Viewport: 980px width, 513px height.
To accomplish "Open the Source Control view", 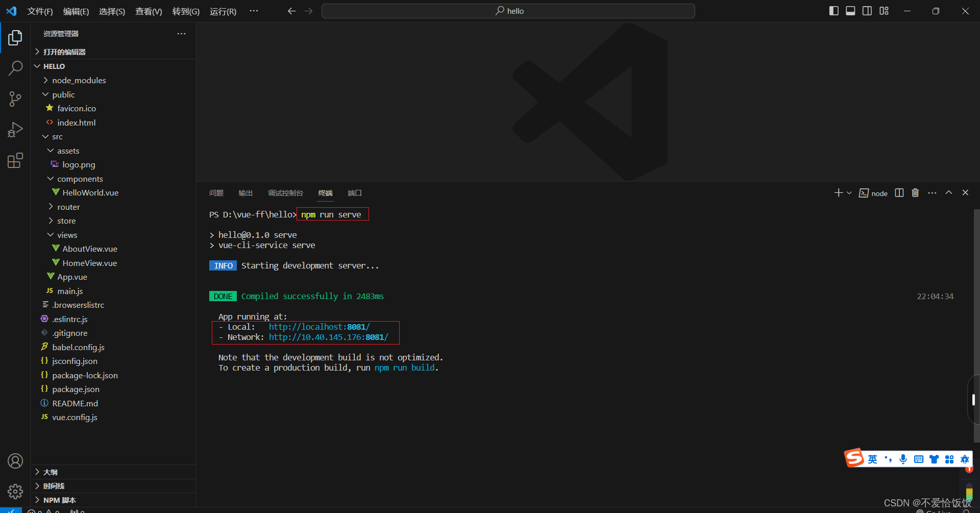I will tap(15, 99).
